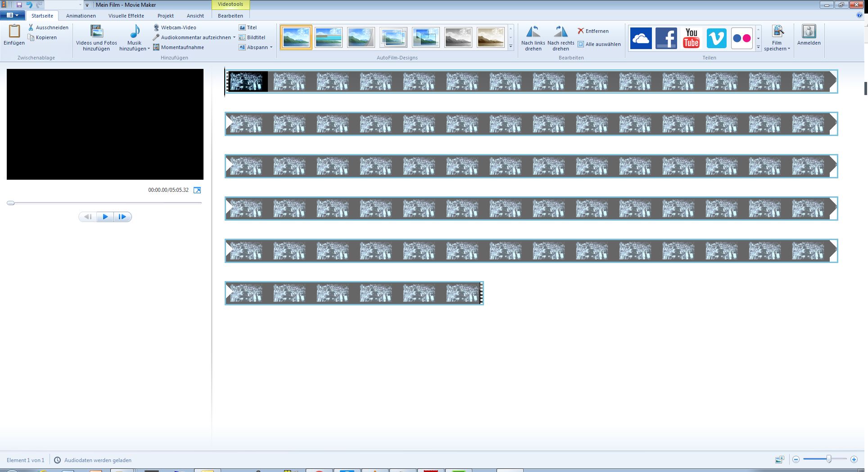Toggle the preview to fullscreen mode
This screenshot has width=868, height=472.
[x=197, y=190]
